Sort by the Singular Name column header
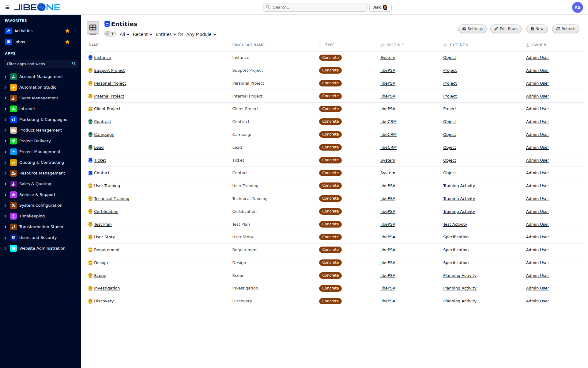588x368 pixels. (248, 45)
